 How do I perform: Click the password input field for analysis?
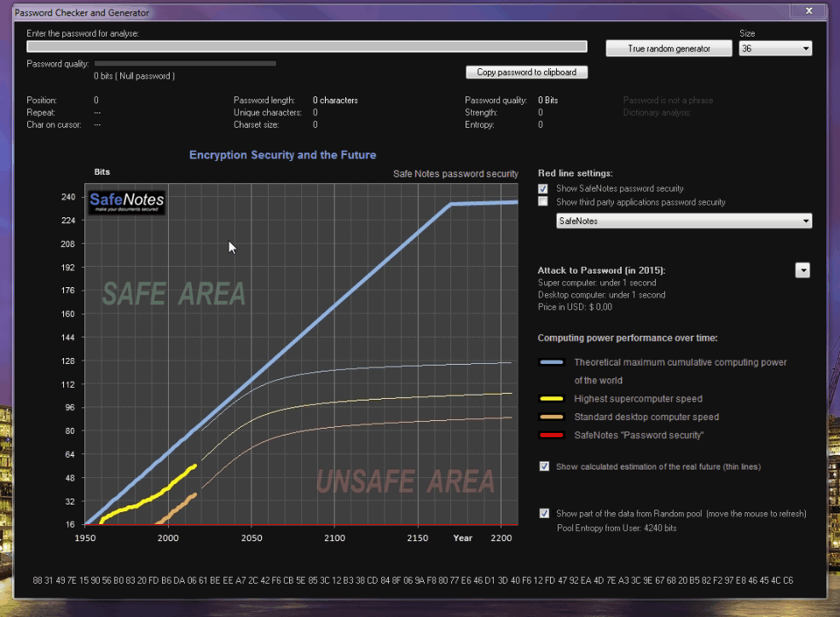coord(307,47)
